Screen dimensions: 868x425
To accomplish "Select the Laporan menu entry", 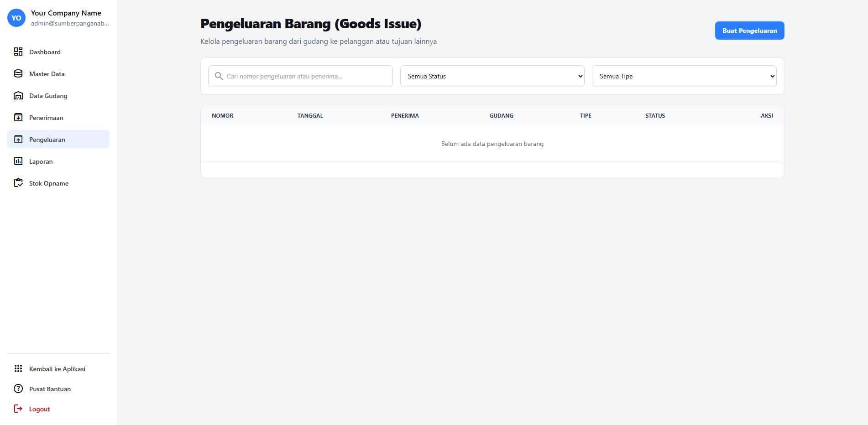I will pos(41,161).
